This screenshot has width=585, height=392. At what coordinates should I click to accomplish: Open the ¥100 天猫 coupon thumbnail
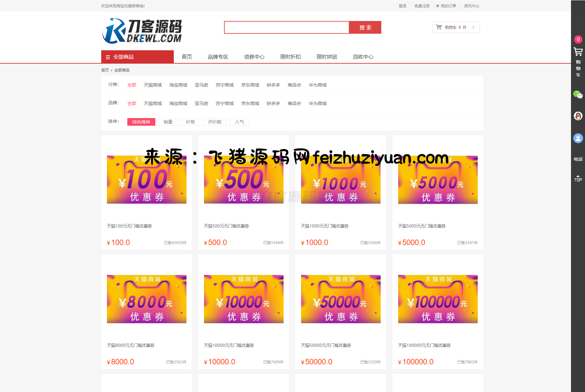(146, 179)
